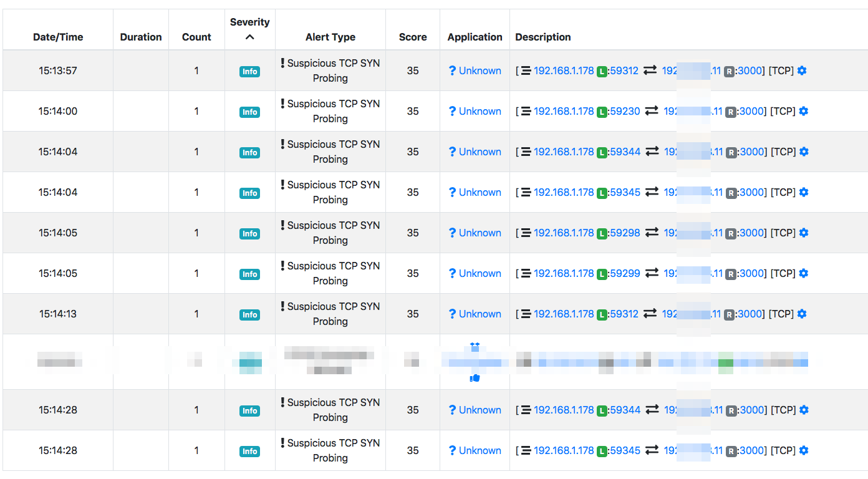Sort by the Alert Type column header

330,37
